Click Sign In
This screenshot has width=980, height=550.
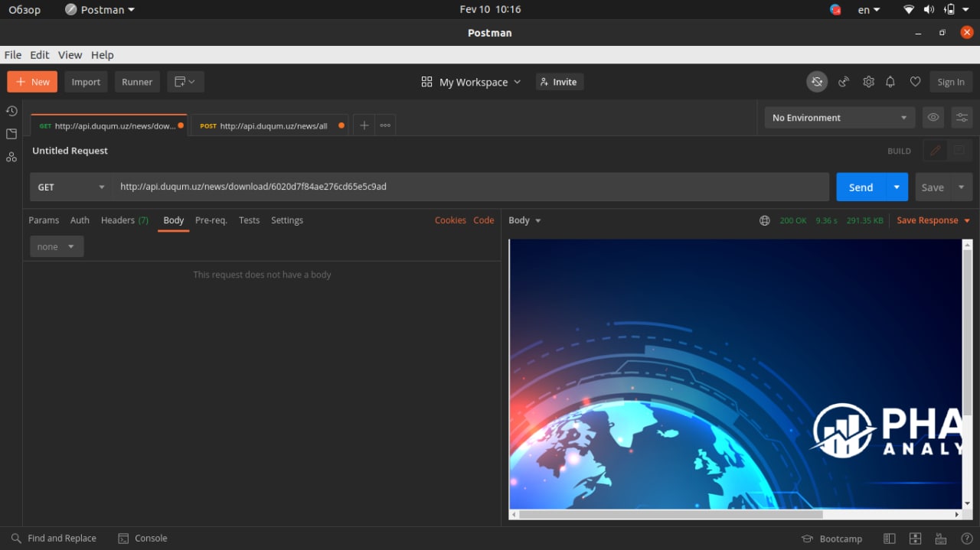coord(951,82)
